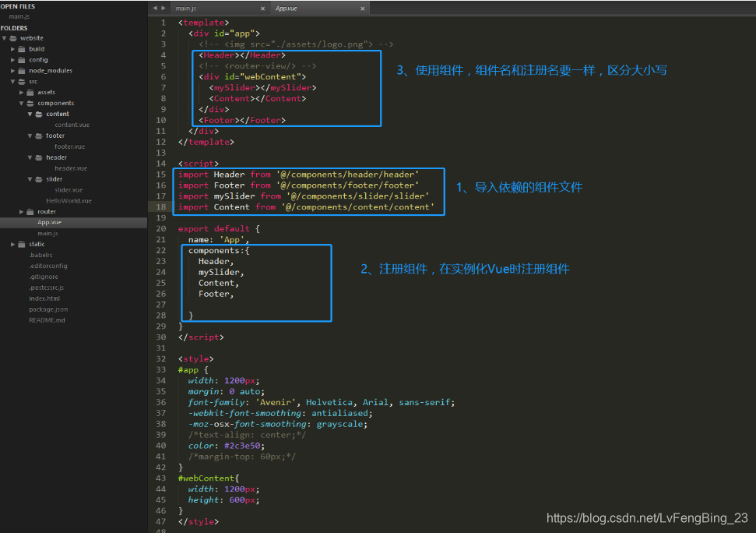Place cursor on 'export default' line
Screen dimensions: 756x533
219,228
